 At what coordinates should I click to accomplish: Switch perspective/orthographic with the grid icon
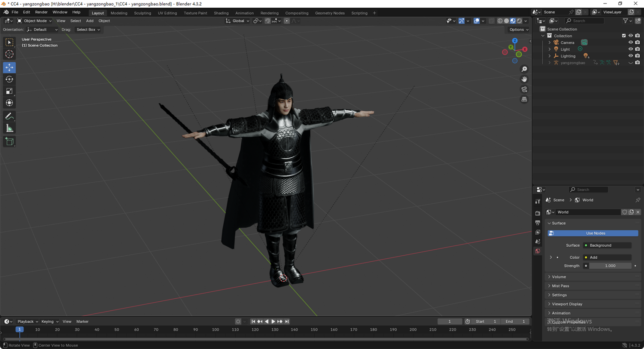click(524, 99)
